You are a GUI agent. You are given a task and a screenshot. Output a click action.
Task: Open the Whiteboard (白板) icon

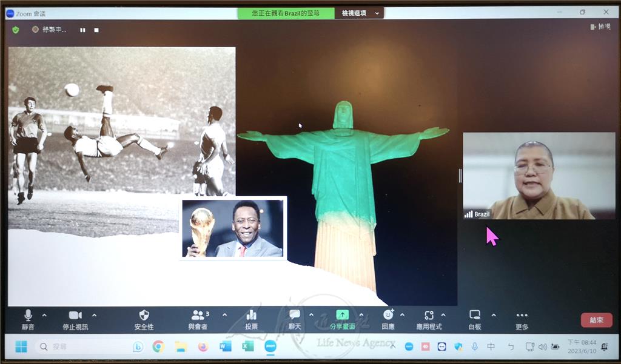(474, 320)
